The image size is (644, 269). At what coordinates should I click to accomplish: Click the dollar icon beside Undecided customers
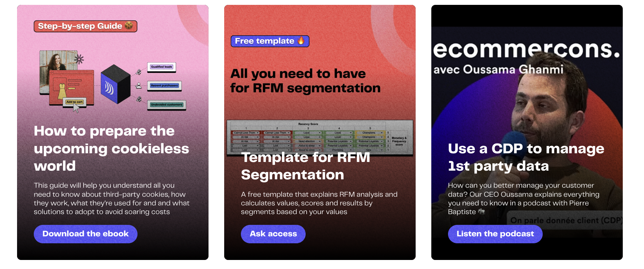pos(139,99)
